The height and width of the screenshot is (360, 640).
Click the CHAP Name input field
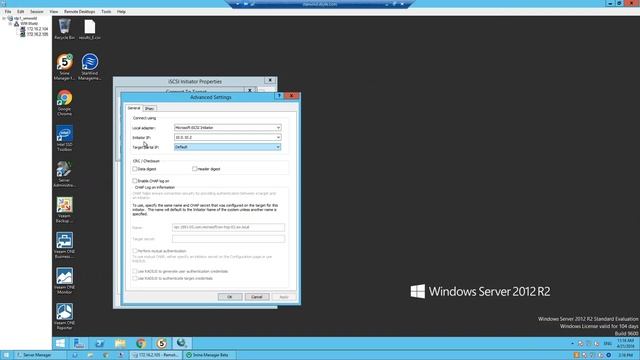[x=229, y=227]
